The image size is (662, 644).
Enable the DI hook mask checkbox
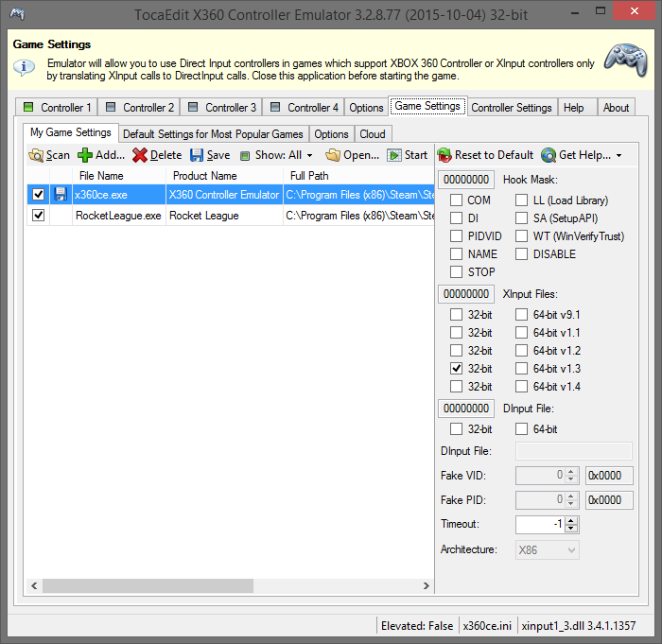click(x=456, y=218)
